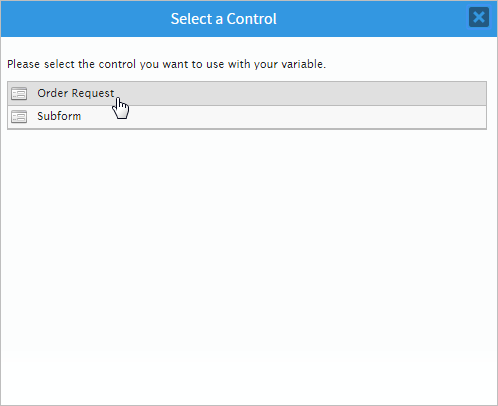
Task: Choose the Order Request text label
Action: 76,93
